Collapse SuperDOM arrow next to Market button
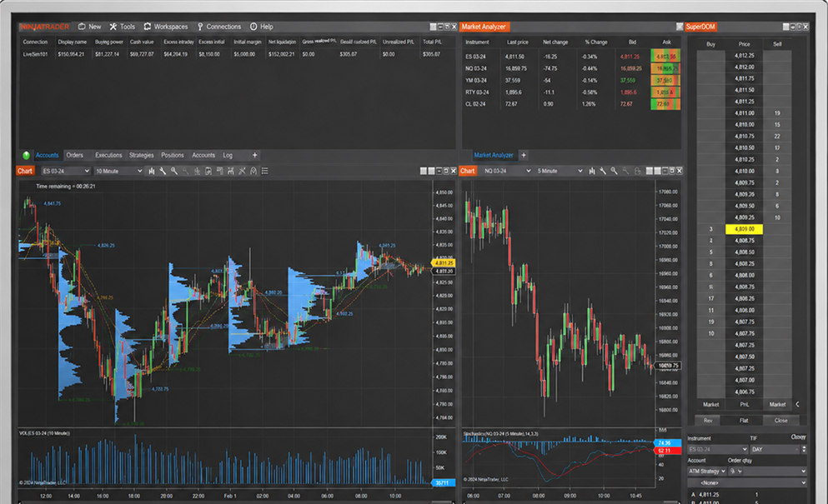The height and width of the screenshot is (504, 828). 797,404
